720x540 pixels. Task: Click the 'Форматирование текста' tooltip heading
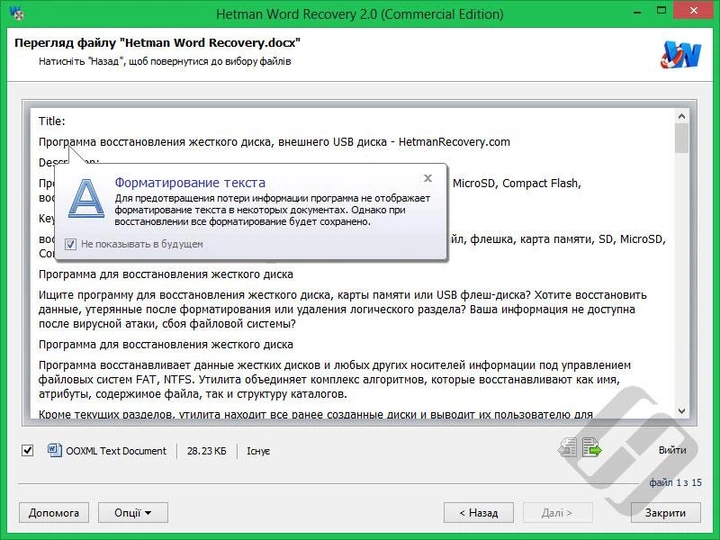190,182
